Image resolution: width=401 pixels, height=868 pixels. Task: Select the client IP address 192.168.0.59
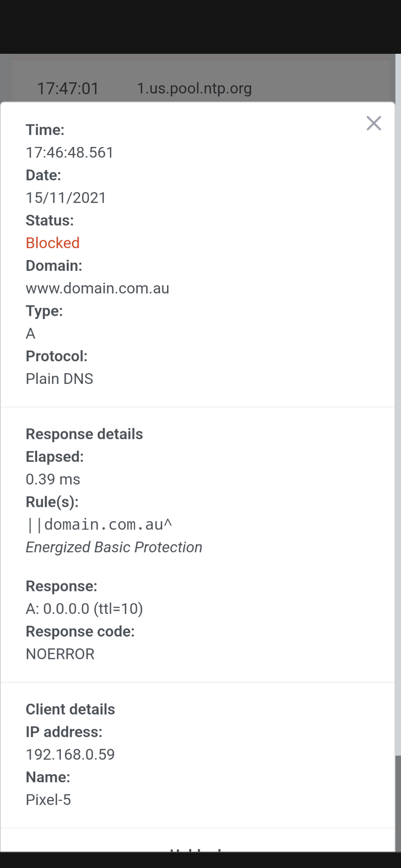tap(70, 754)
